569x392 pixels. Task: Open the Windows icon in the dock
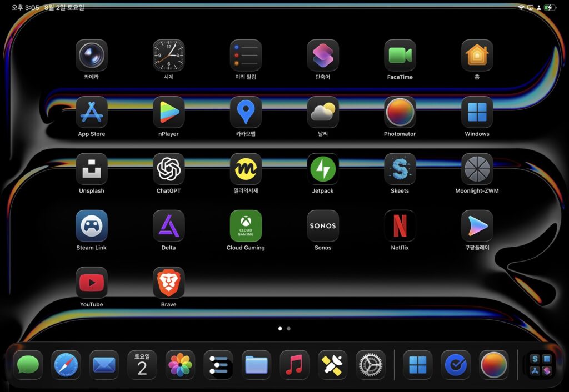click(418, 365)
